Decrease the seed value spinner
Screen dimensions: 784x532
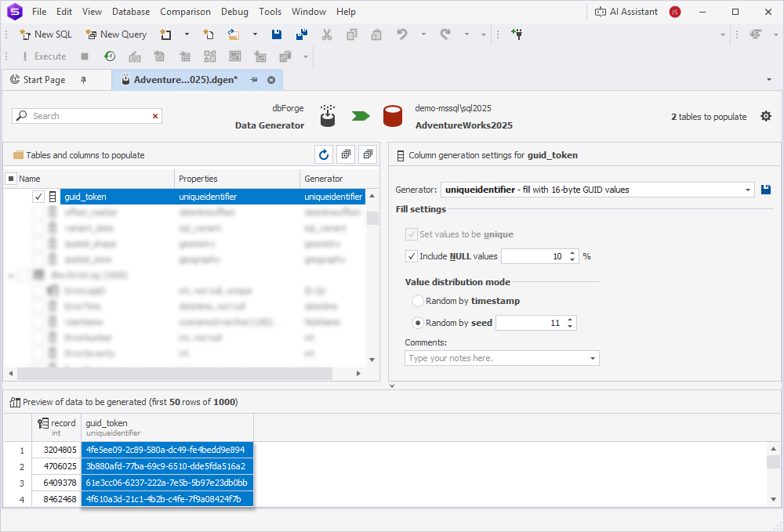(570, 326)
